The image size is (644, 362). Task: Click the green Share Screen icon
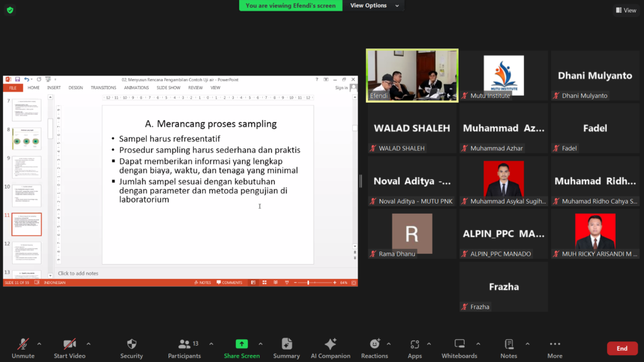[241, 344]
